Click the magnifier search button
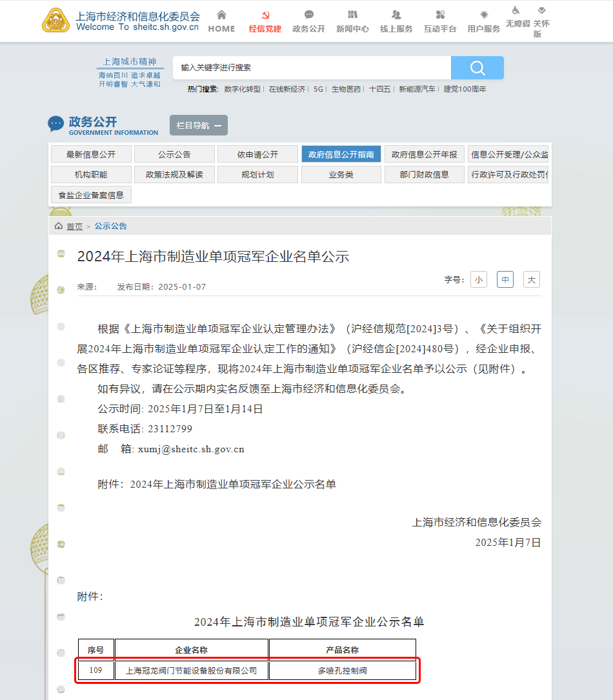613x700 pixels. 477,68
